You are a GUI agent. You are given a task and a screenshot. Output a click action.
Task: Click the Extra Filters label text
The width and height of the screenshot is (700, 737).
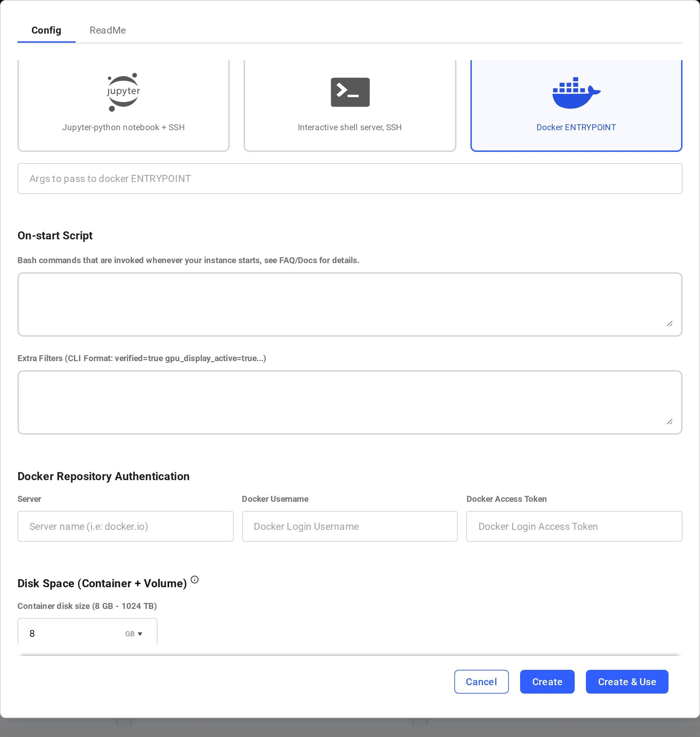click(142, 358)
